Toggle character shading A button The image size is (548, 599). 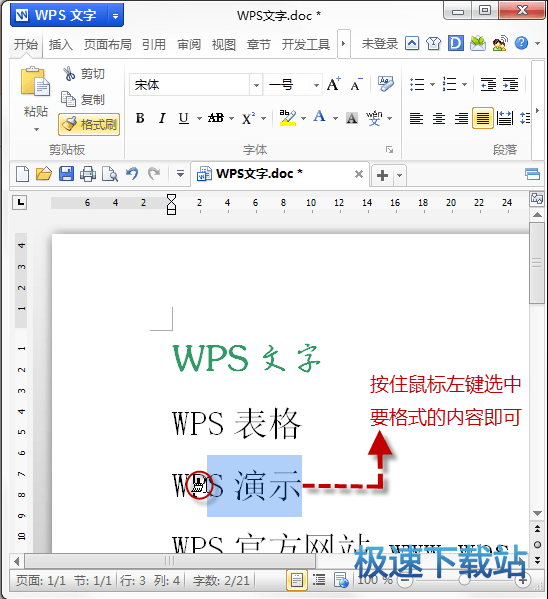pos(352,118)
